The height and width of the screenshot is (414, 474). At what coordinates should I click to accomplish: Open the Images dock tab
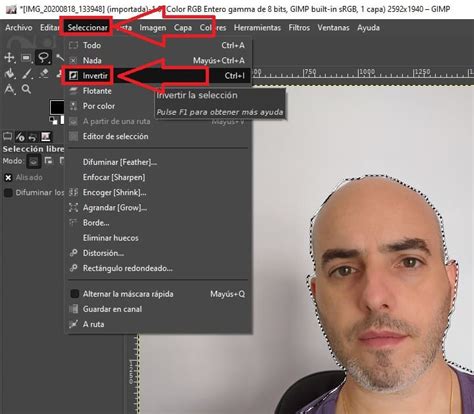click(x=45, y=137)
